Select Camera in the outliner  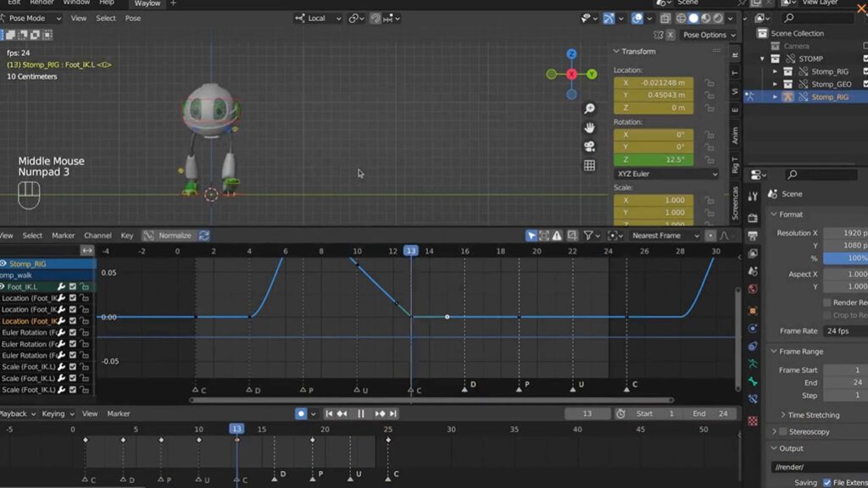pos(796,46)
